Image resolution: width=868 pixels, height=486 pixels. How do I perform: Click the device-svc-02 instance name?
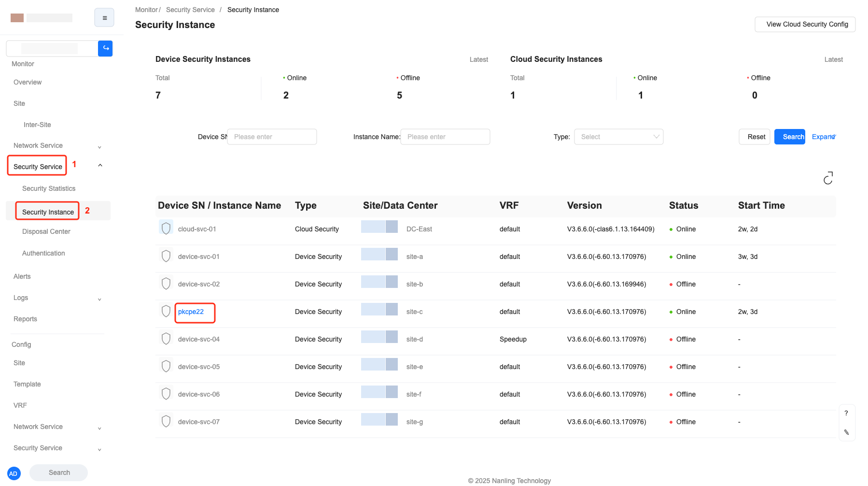[x=199, y=284]
